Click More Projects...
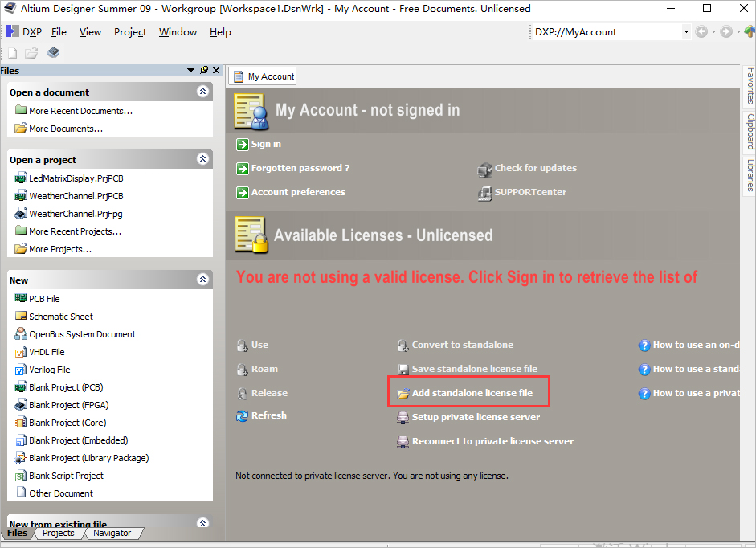The image size is (756, 548). point(60,249)
